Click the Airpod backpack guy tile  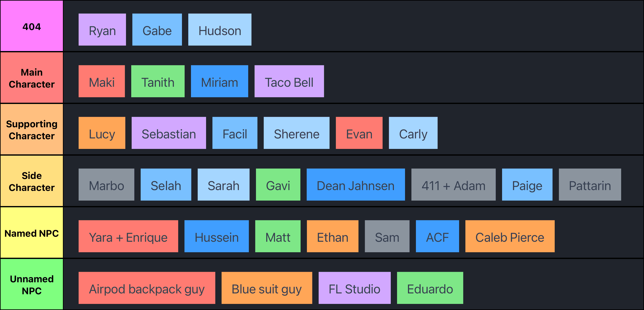(147, 288)
